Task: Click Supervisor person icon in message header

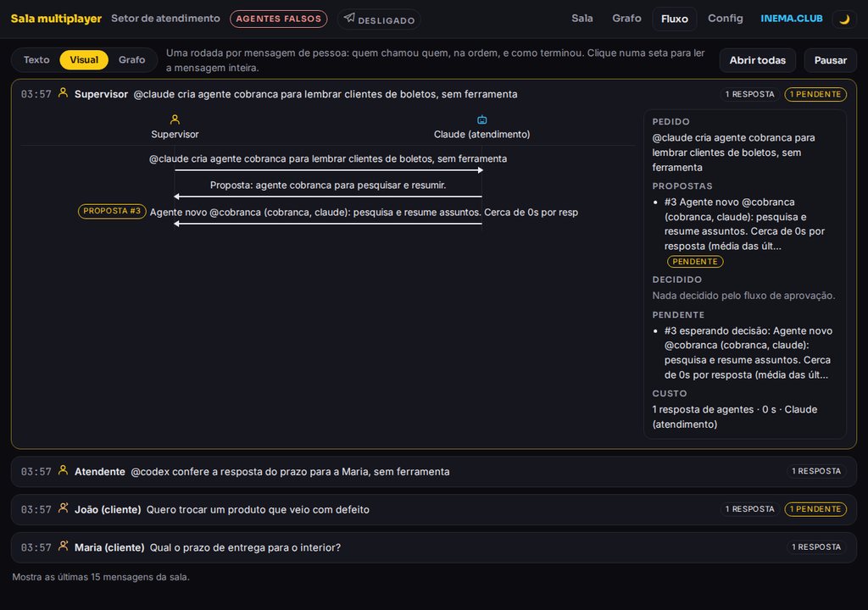Action: [x=63, y=93]
